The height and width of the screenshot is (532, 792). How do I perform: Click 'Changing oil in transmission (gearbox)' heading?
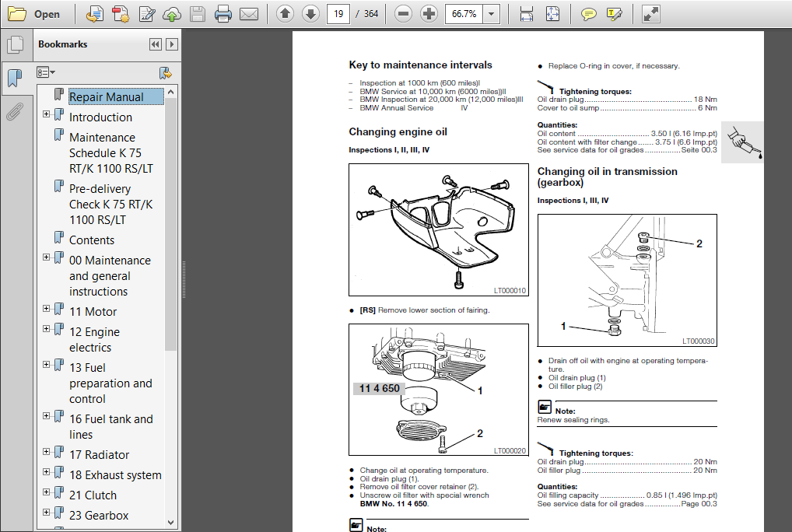click(x=607, y=177)
